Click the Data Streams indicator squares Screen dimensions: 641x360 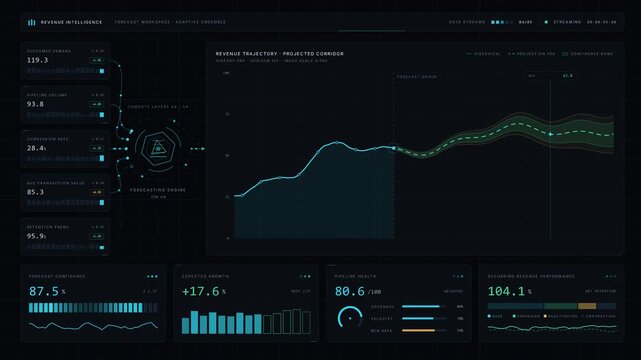click(x=502, y=22)
